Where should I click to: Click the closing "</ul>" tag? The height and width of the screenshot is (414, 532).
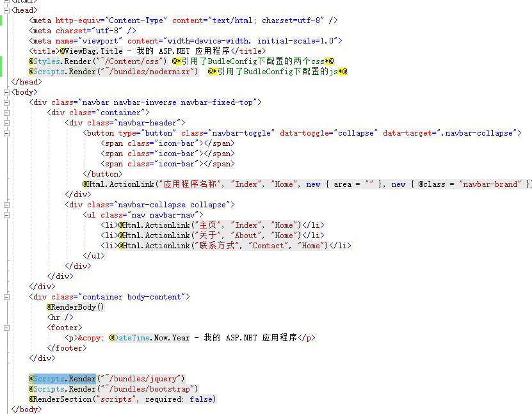(x=93, y=256)
